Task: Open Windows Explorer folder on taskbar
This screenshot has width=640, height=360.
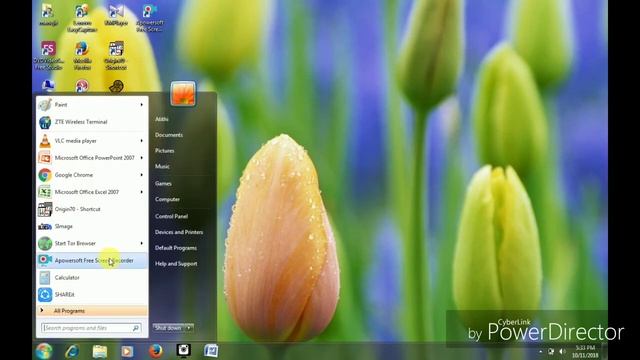Action: [x=100, y=351]
